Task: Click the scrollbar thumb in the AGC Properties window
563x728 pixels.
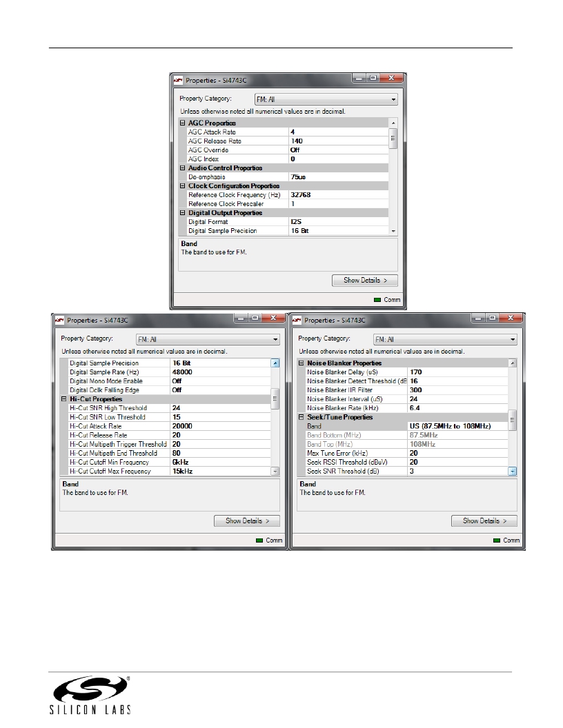Action: [x=393, y=139]
